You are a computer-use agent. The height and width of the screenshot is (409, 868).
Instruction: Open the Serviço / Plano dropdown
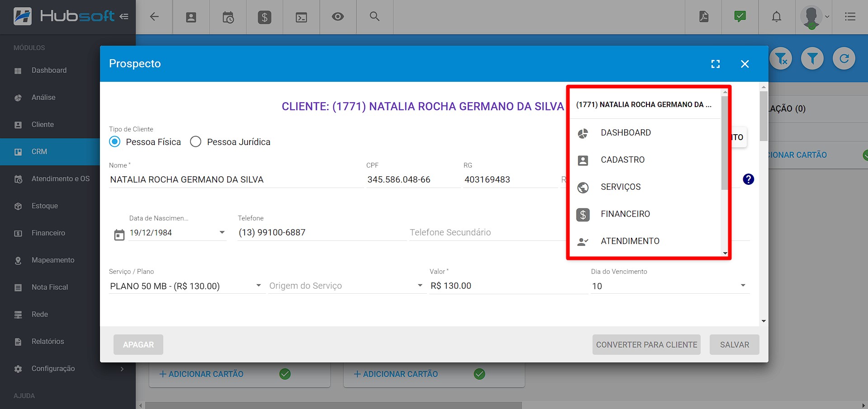(187, 286)
